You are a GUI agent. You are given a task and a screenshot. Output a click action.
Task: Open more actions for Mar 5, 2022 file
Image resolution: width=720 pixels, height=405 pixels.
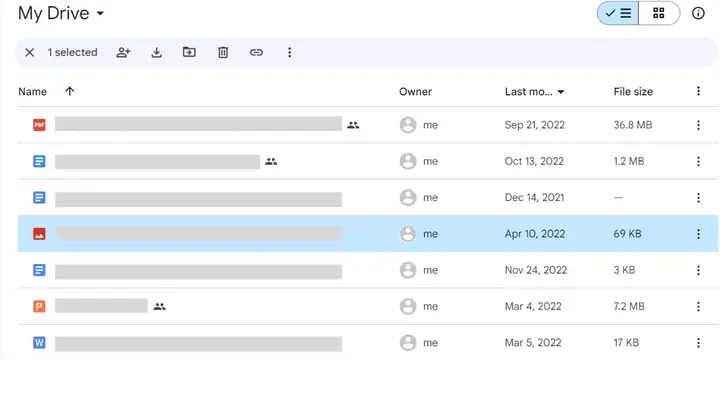coord(698,343)
